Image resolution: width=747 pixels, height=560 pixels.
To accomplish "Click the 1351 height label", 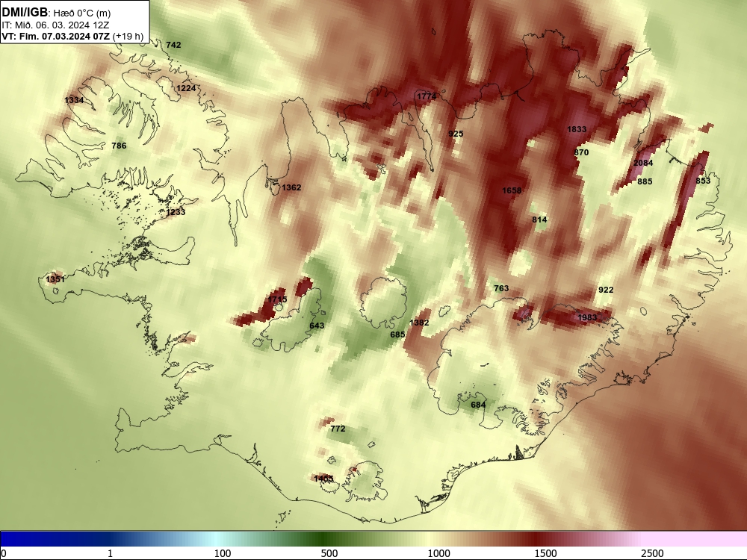I will (x=55, y=279).
